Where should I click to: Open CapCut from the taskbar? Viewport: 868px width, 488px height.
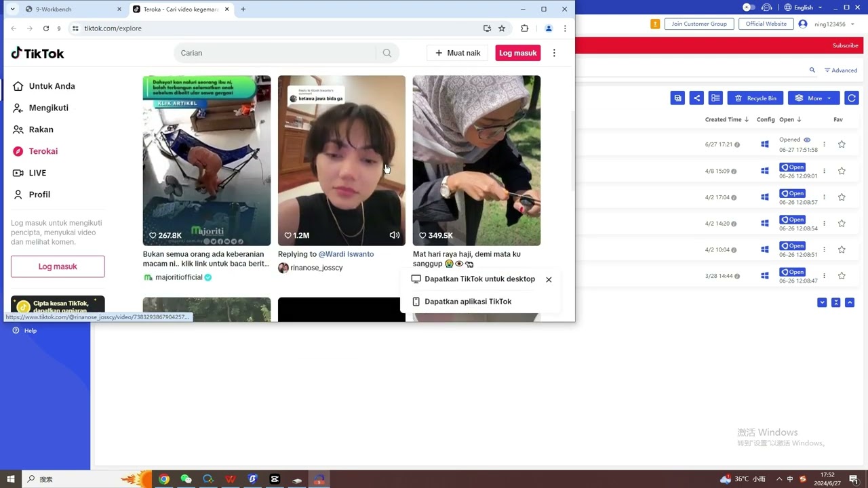click(275, 479)
